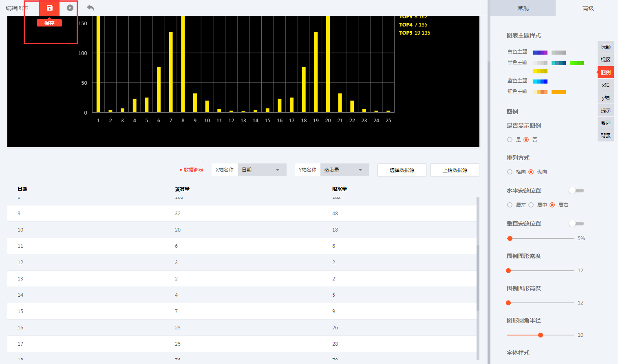This screenshot has height=364, width=618.
Task: Select the light gray black theme swatch
Action: point(540,63)
